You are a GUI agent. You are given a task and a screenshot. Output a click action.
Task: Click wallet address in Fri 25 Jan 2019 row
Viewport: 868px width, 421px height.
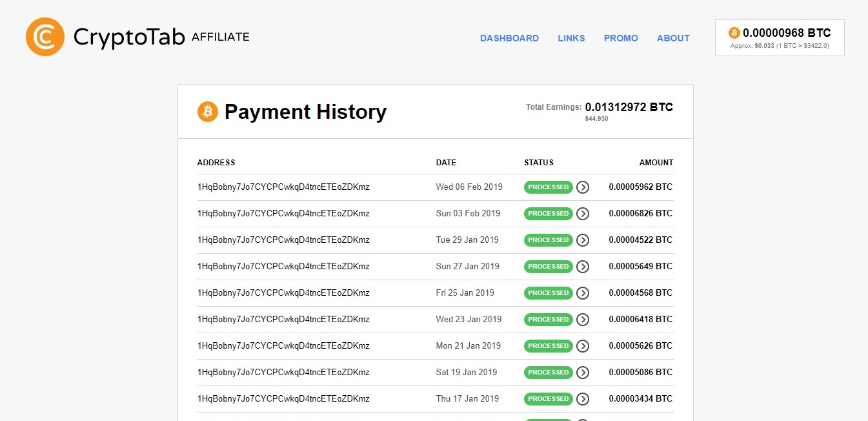tap(283, 293)
